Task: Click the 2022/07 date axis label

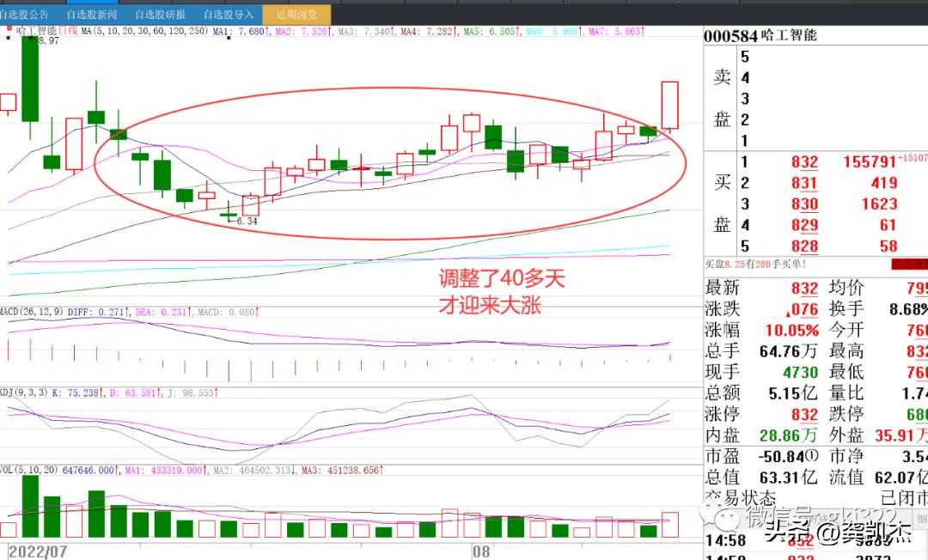Action: coord(38,551)
